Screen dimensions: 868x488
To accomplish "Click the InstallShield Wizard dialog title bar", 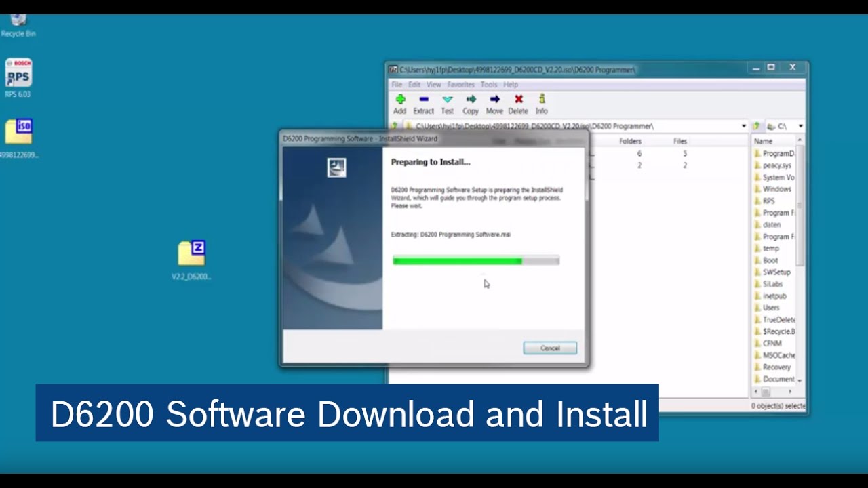I will point(434,138).
